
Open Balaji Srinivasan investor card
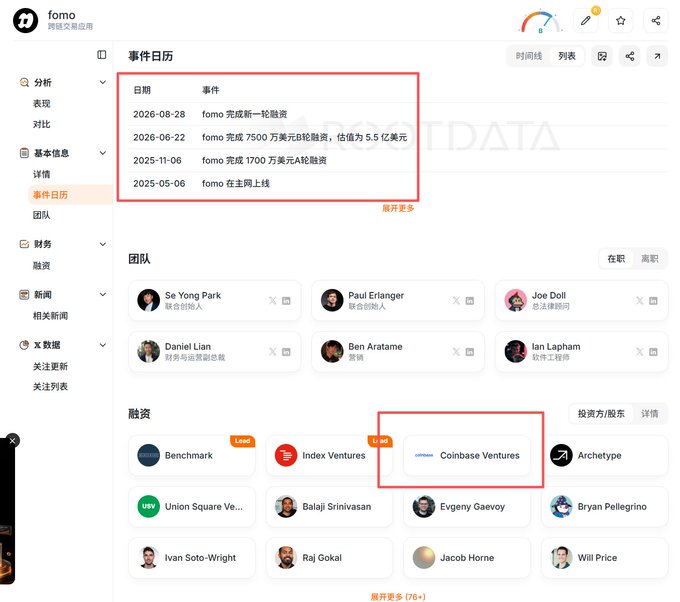[x=329, y=507]
